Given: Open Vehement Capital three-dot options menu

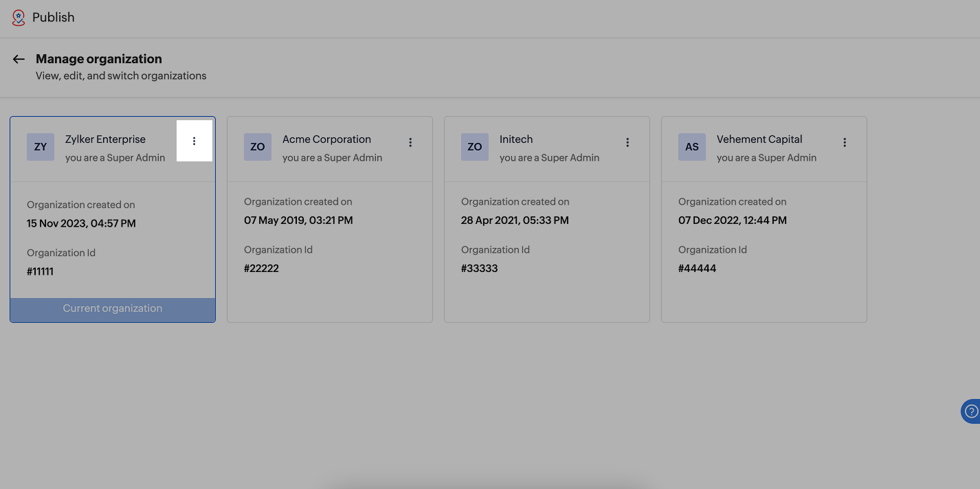Looking at the screenshot, I should tap(845, 143).
